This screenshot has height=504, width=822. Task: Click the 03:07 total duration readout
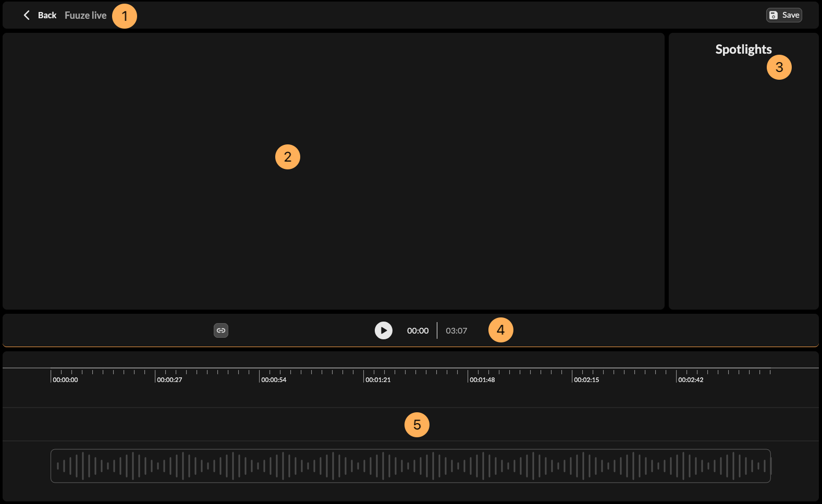pyautogui.click(x=456, y=331)
